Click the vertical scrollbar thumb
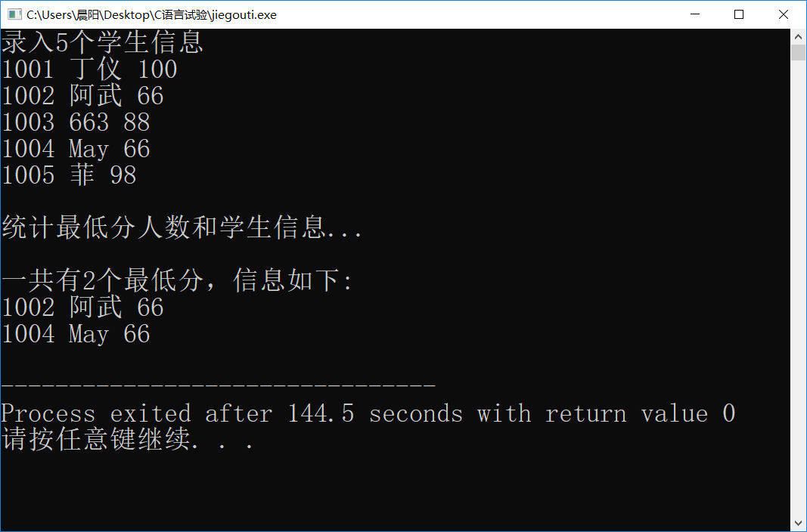Image resolution: width=807 pixels, height=532 pixels. pyautogui.click(x=798, y=52)
